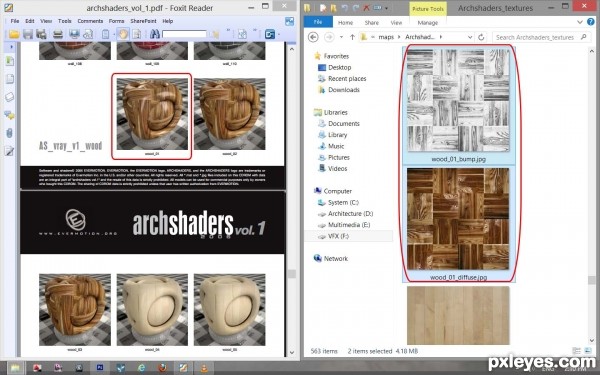Expand the address bar history dropdown
This screenshot has width=600, height=375.
(x=470, y=37)
